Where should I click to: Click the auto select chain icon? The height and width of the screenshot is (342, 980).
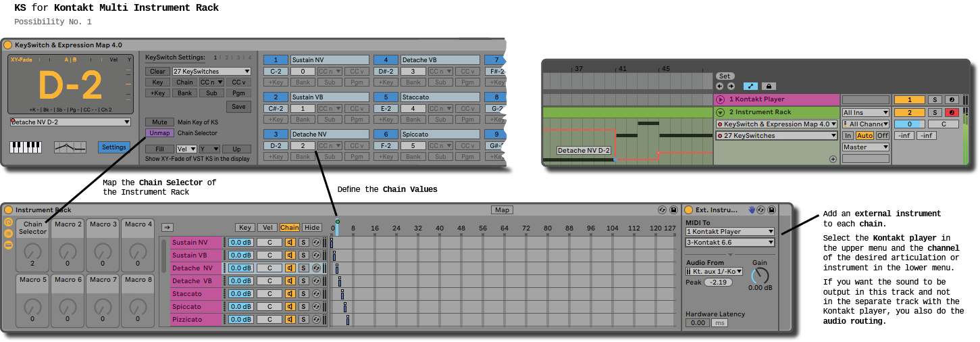pos(167,228)
